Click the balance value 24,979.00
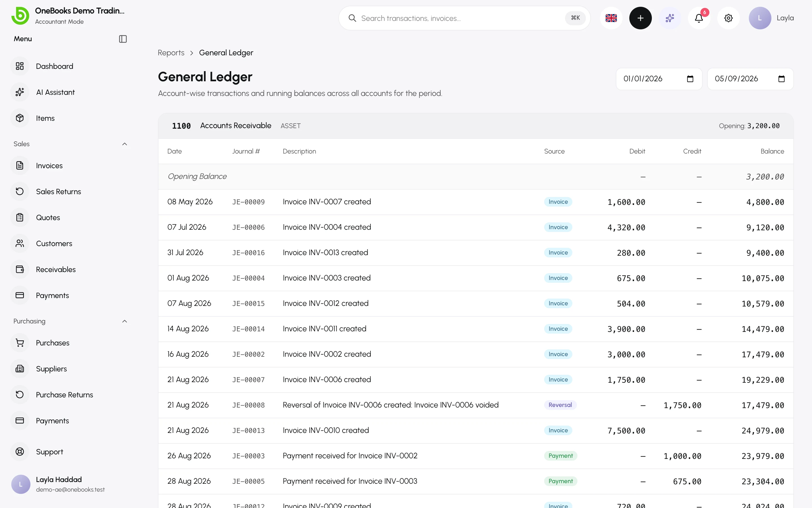Viewport: 812px width, 508px height. point(763,431)
